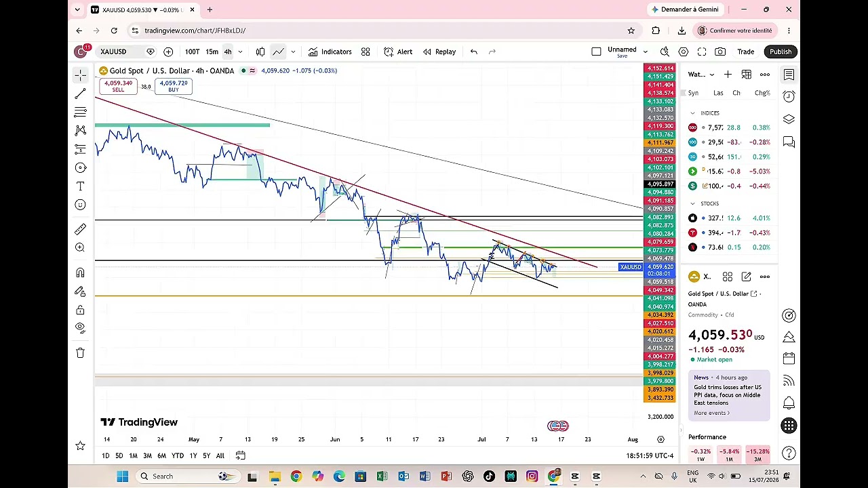Open the trash to remove drawings
The image size is (868, 488).
80,352
